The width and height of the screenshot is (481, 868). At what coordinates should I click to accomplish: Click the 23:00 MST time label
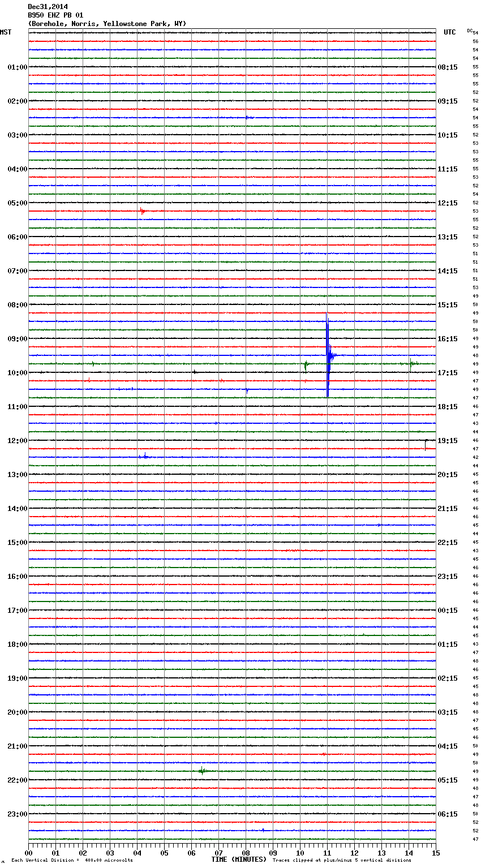[x=17, y=814]
